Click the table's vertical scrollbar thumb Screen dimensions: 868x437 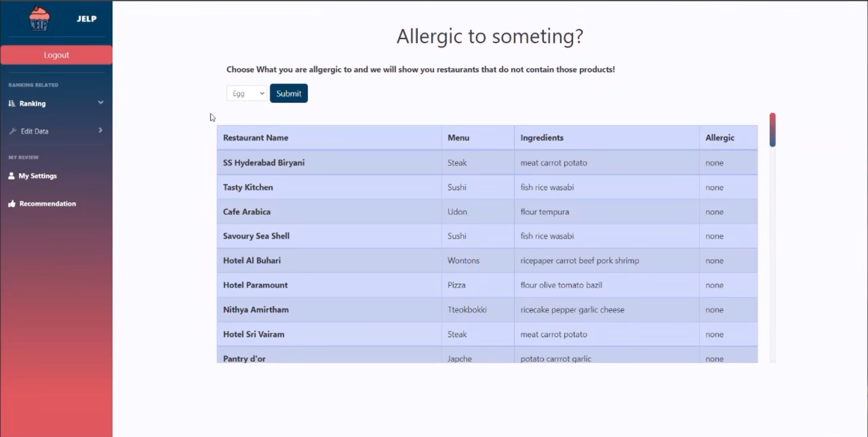point(772,130)
